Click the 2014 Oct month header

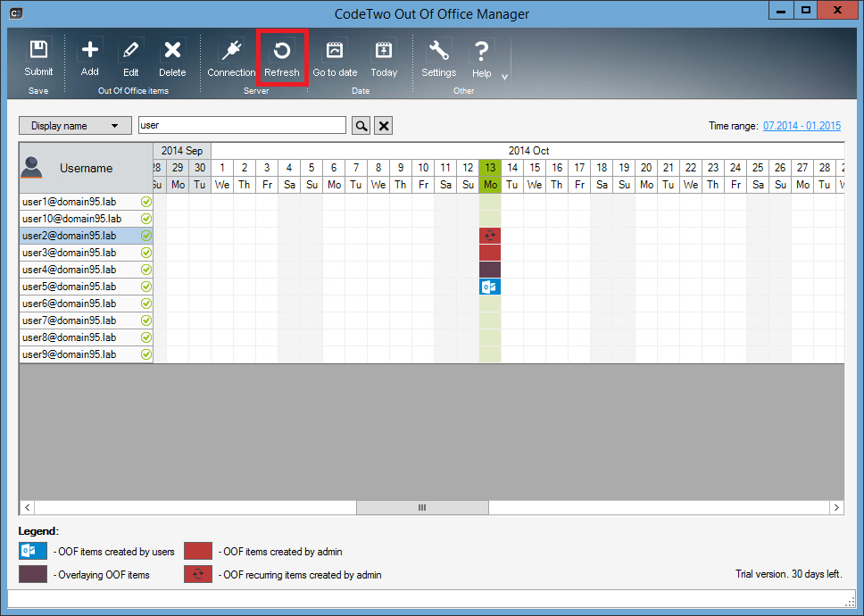click(x=528, y=151)
